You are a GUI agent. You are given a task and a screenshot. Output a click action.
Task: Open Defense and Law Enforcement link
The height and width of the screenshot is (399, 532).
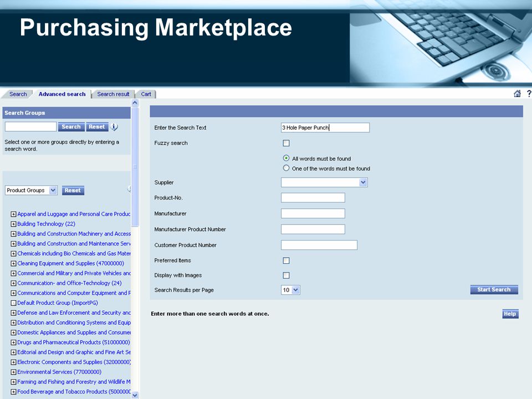(74, 313)
